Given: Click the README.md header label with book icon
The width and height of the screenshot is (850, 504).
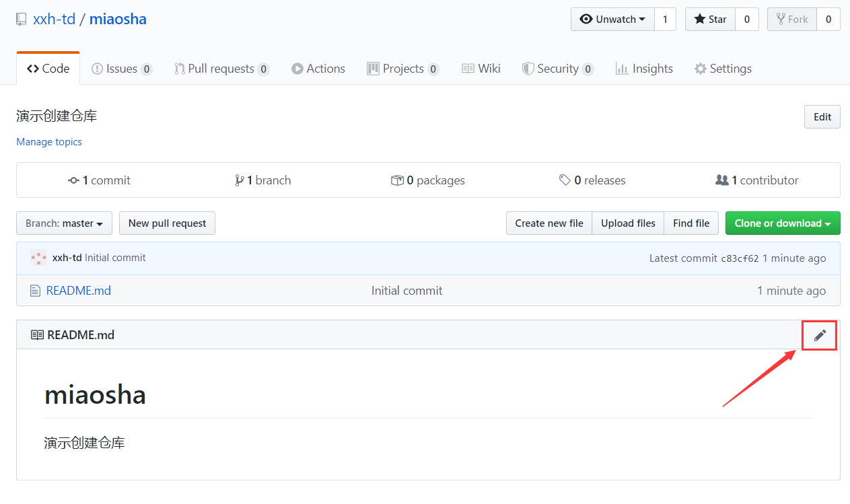Looking at the screenshot, I should point(73,335).
